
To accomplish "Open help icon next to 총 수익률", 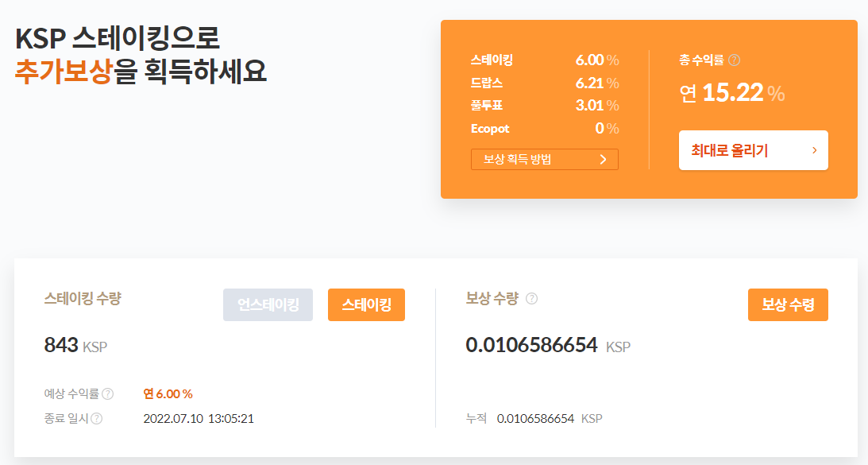I will click(734, 60).
